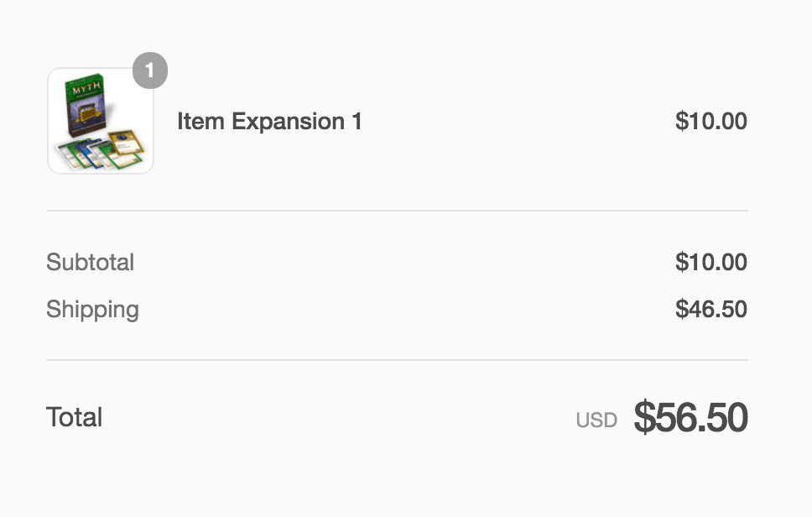Screen dimensions: 812x517
Task: Click the subtotal amount of $10.00
Action: (711, 262)
